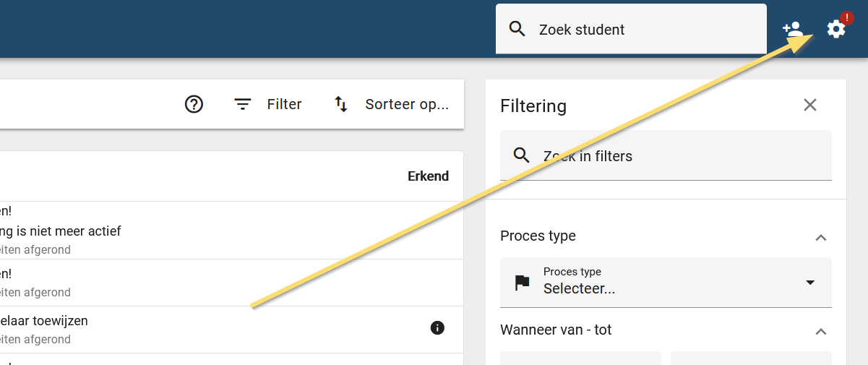This screenshot has width=868, height=365.
Task: Collapse the Proces type section
Action: pyautogui.click(x=820, y=237)
